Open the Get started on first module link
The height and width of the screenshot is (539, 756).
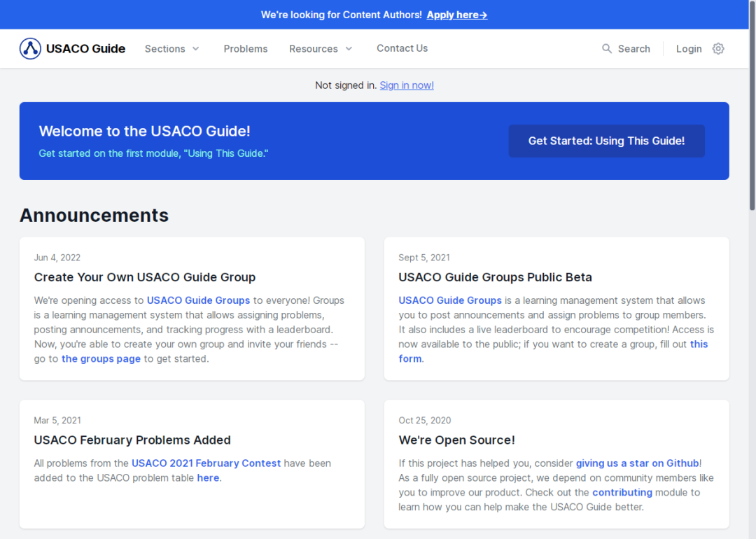point(153,153)
